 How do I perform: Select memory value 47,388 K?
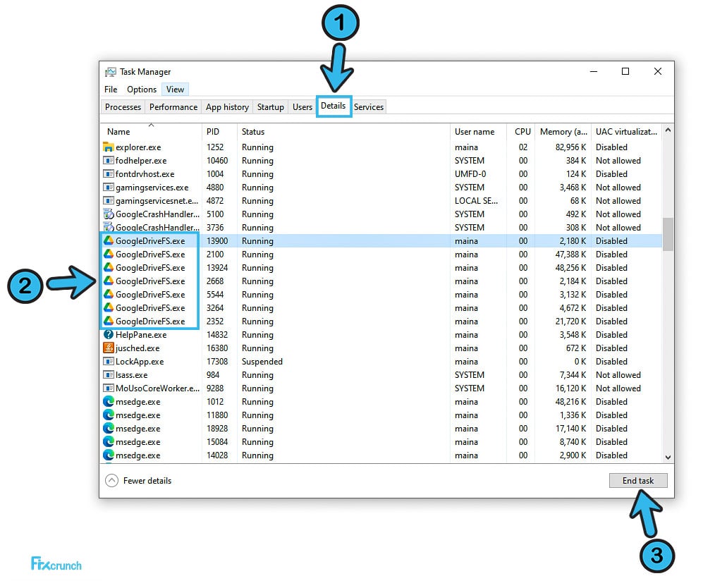pos(570,254)
